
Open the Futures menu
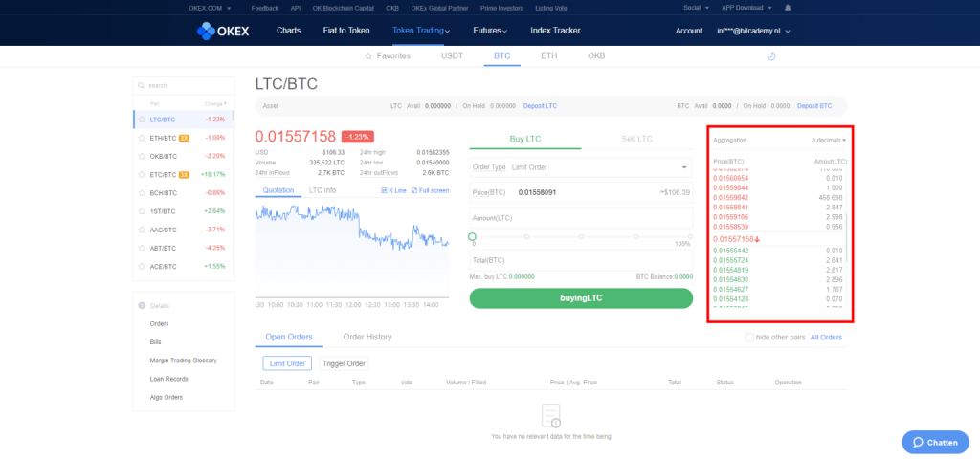click(x=490, y=31)
